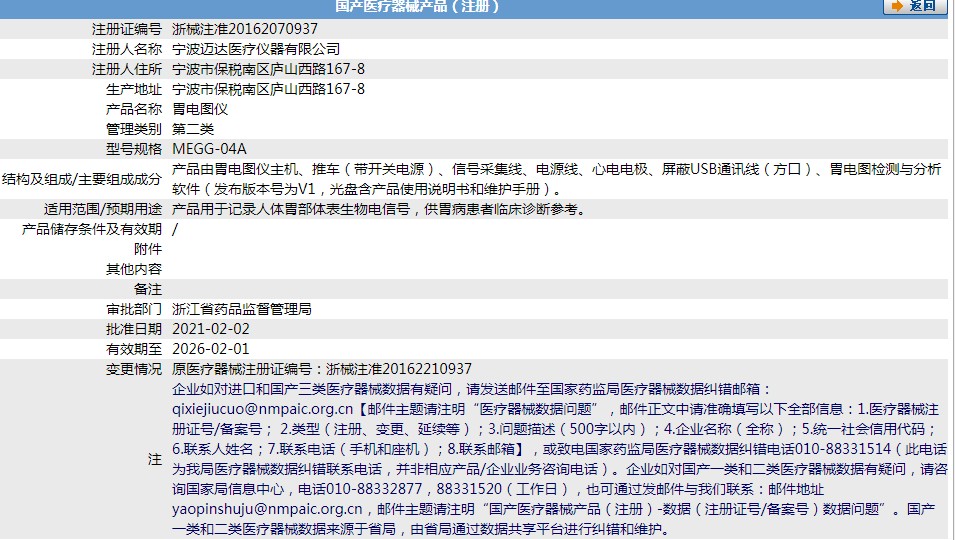The image size is (955, 540).
Task: Click the 注 note label
Action: tap(155, 460)
